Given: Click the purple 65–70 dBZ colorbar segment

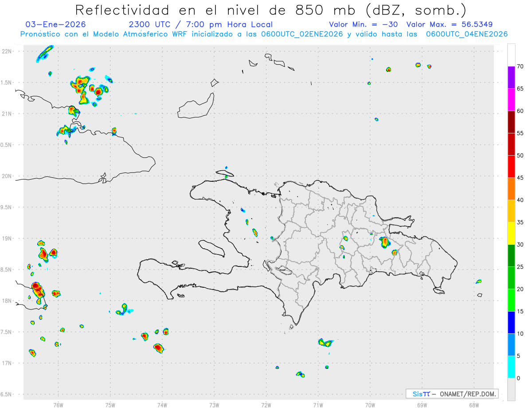Looking at the screenshot, I should point(511,77).
